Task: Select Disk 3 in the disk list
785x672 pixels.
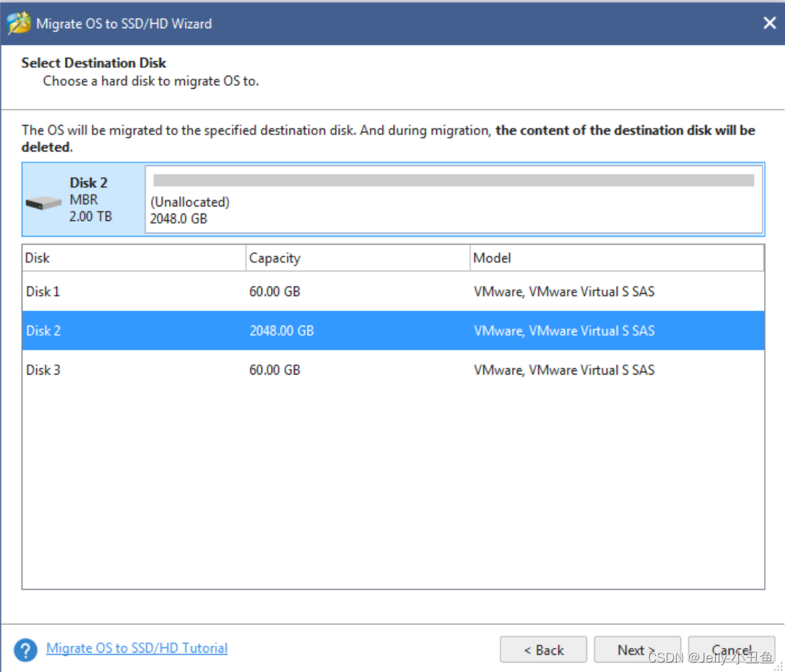Action: point(217,370)
